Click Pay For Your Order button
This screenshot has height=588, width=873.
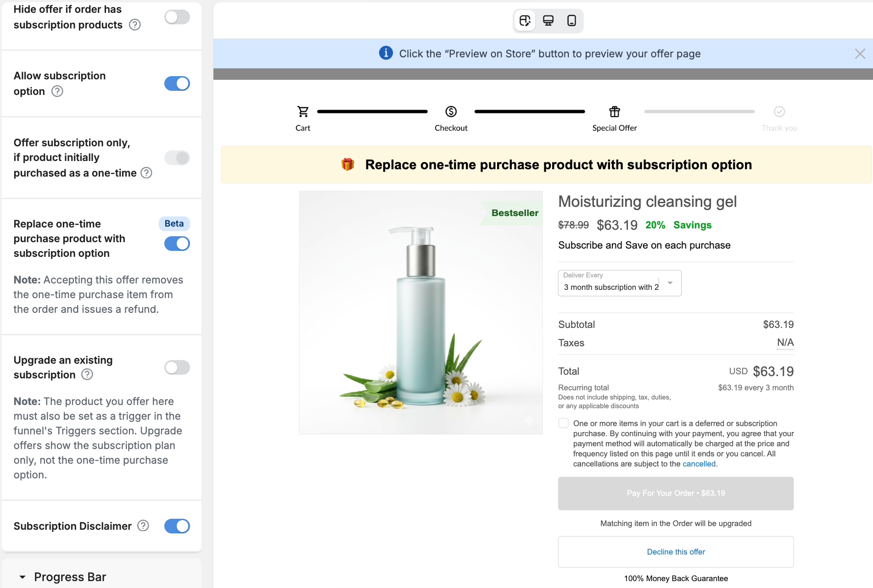676,494
